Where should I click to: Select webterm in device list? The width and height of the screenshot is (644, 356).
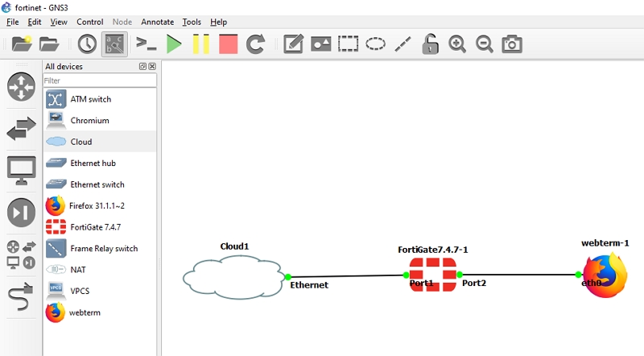(100, 313)
